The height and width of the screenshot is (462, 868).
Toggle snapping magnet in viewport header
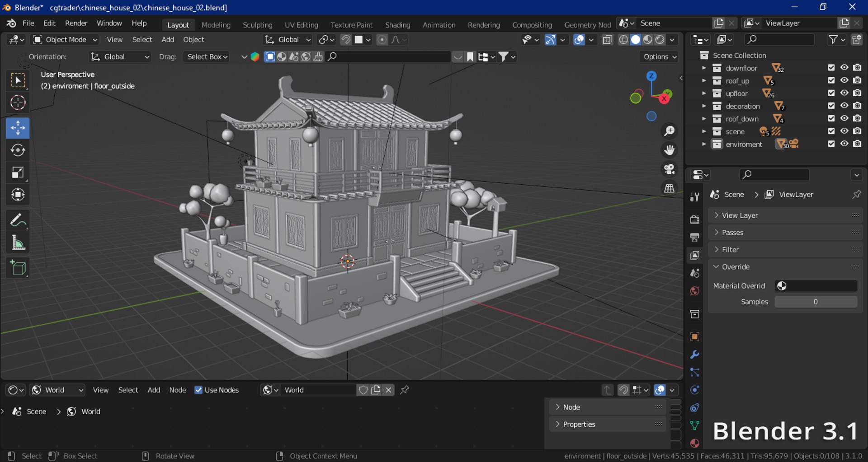click(346, 40)
